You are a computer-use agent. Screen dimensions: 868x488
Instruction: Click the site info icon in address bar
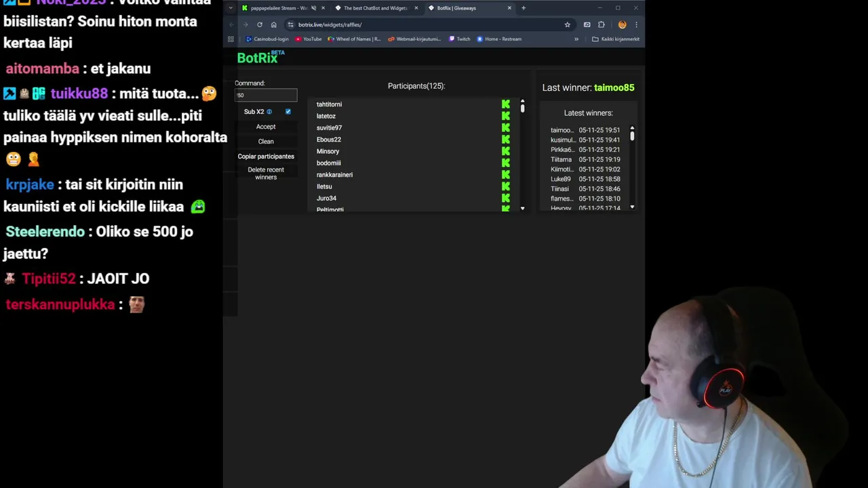pos(291,24)
